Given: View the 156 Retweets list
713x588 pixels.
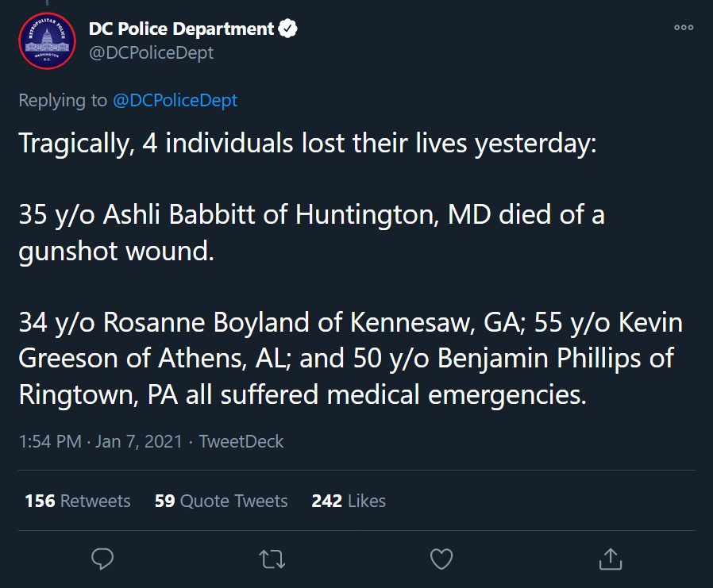Looking at the screenshot, I should pos(77,501).
